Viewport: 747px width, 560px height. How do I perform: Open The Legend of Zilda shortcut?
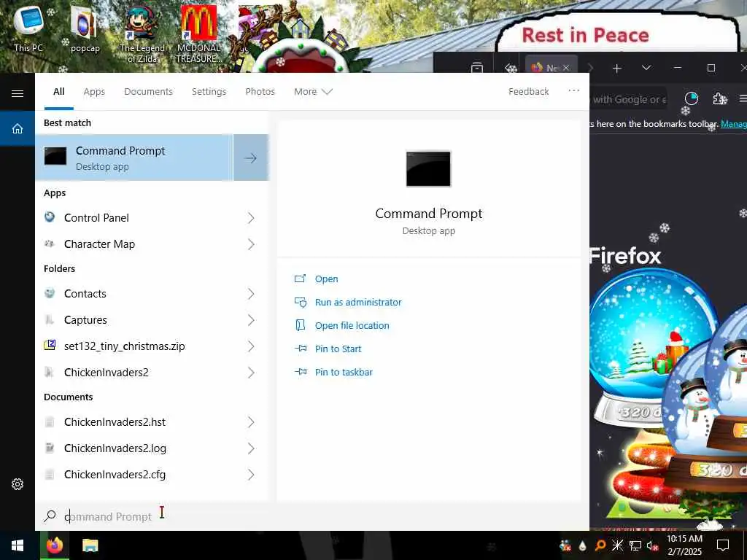pos(142,34)
